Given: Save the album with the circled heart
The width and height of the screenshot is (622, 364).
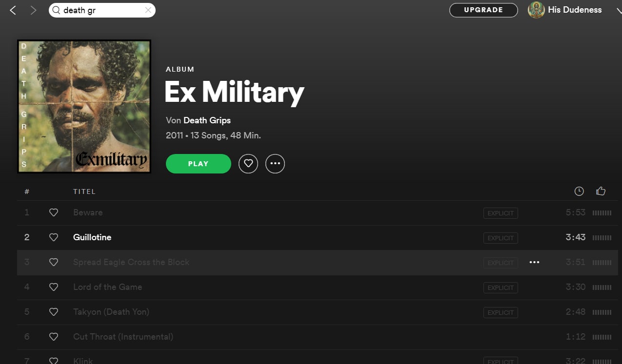Looking at the screenshot, I should point(248,164).
